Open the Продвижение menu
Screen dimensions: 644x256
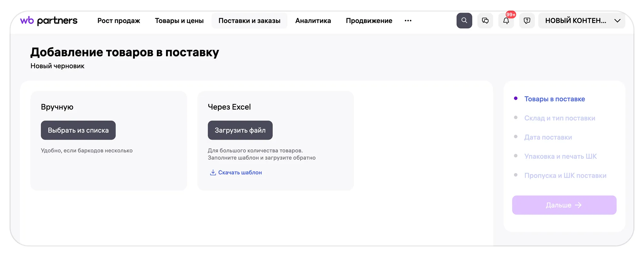tap(369, 21)
